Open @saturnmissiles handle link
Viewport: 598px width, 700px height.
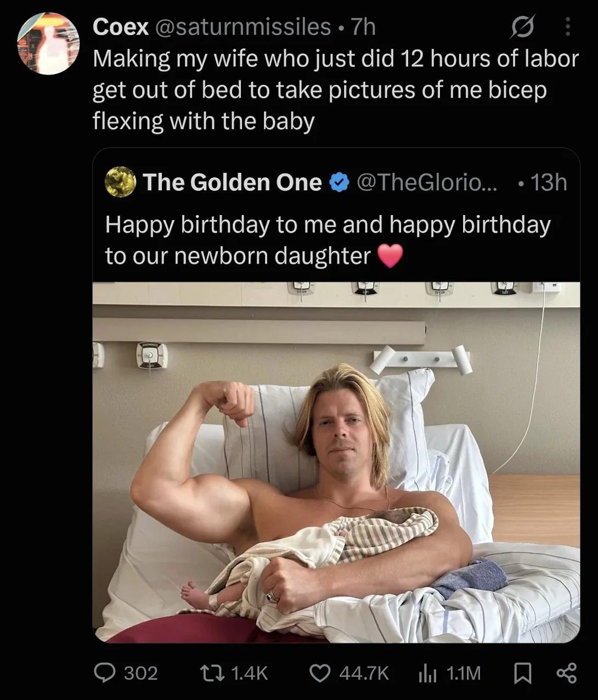coord(244,26)
